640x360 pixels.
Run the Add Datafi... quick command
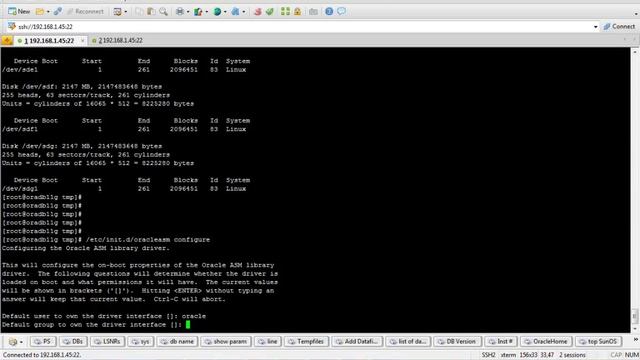coord(357,341)
